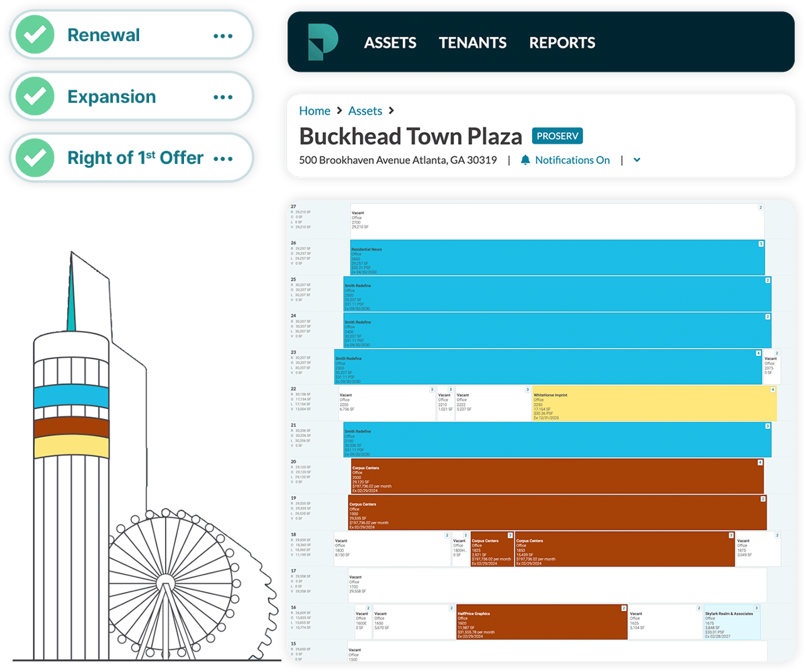
Task: Open Right of 1st Offer three-dot menu
Action: [x=223, y=158]
